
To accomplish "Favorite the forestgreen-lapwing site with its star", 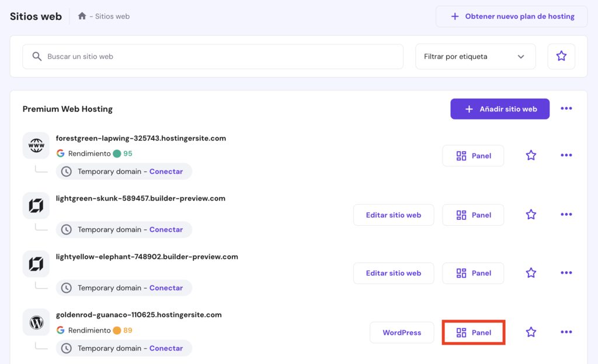I will [531, 155].
